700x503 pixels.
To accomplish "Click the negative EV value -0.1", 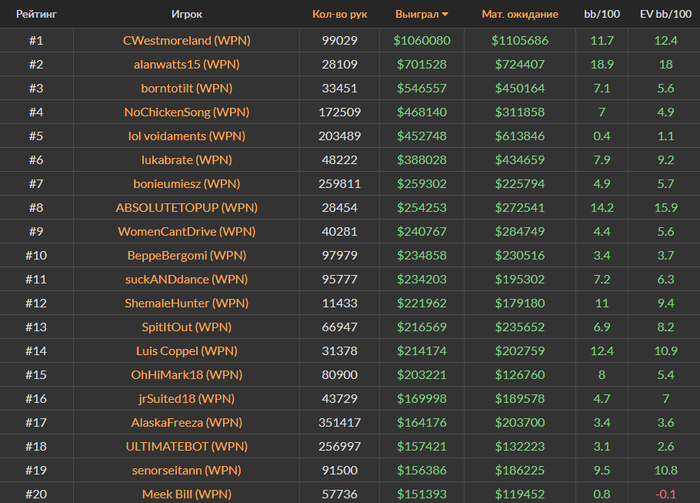I will click(666, 495).
